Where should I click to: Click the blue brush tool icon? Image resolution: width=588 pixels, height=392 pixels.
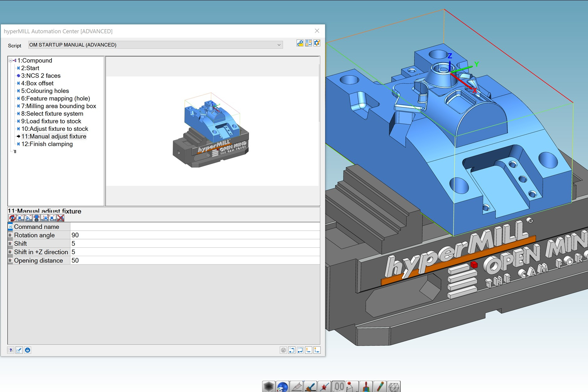310,386
